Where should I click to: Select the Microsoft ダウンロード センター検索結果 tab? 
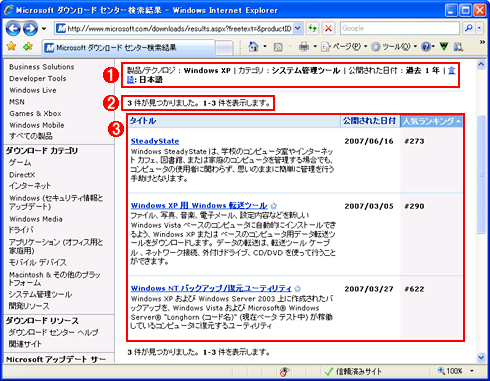tap(128, 48)
